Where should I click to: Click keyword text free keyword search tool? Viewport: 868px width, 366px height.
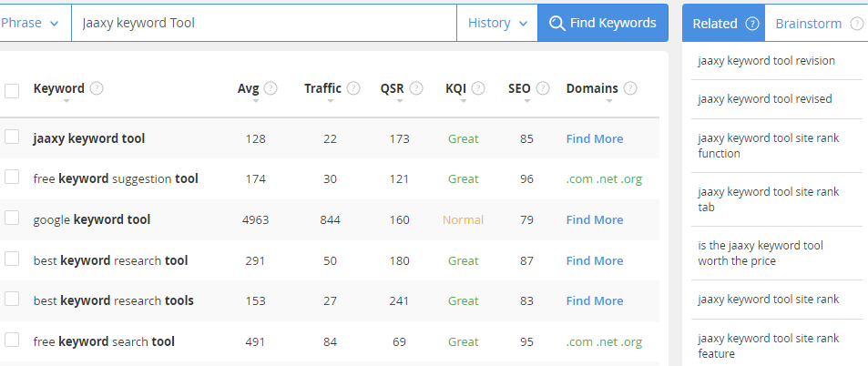click(x=104, y=341)
